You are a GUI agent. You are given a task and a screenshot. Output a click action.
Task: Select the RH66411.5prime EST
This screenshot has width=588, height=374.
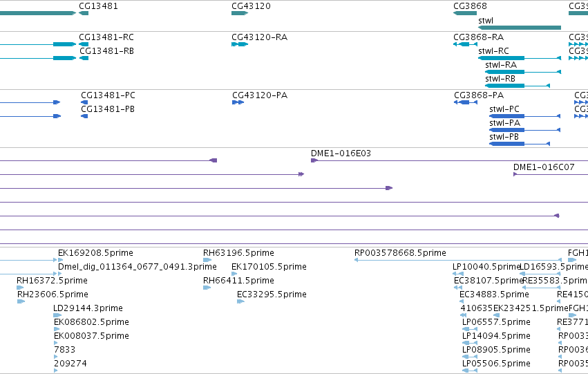click(207, 288)
